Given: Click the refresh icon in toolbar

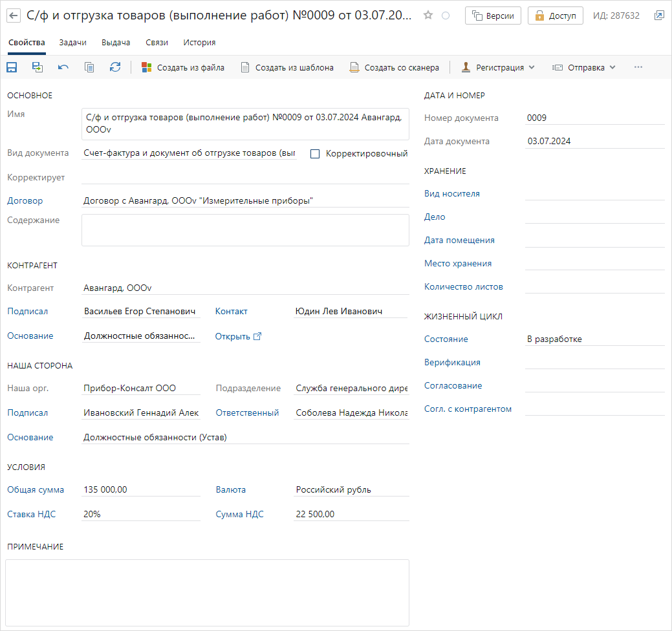Looking at the screenshot, I should point(115,67).
